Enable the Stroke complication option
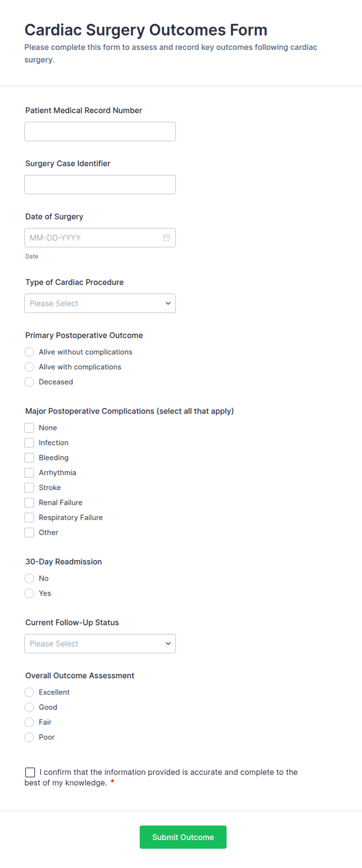This screenshot has width=362, height=868. pyautogui.click(x=29, y=487)
